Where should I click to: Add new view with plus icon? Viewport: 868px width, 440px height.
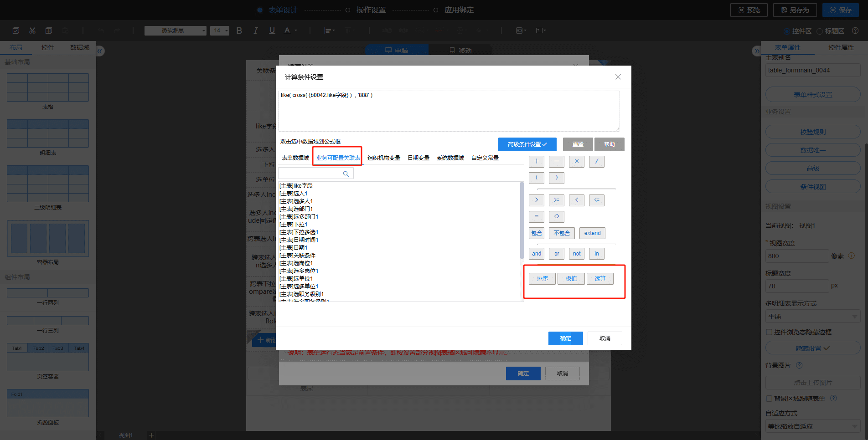coord(151,435)
